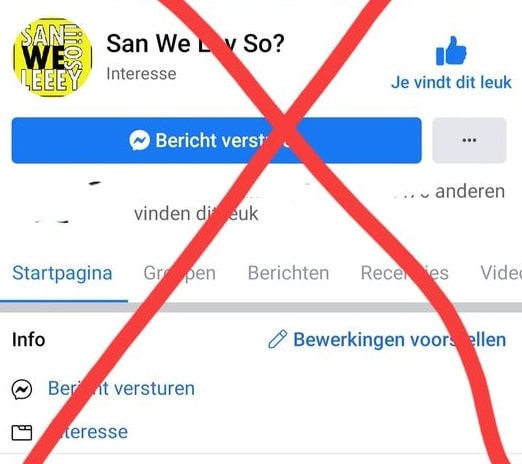Open the Interesse category link at bottom

(x=88, y=432)
